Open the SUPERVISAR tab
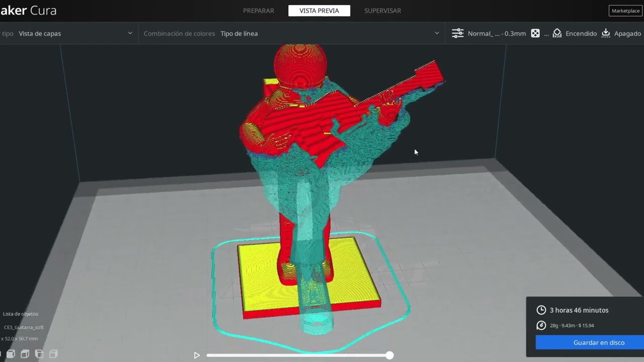 pyautogui.click(x=382, y=11)
